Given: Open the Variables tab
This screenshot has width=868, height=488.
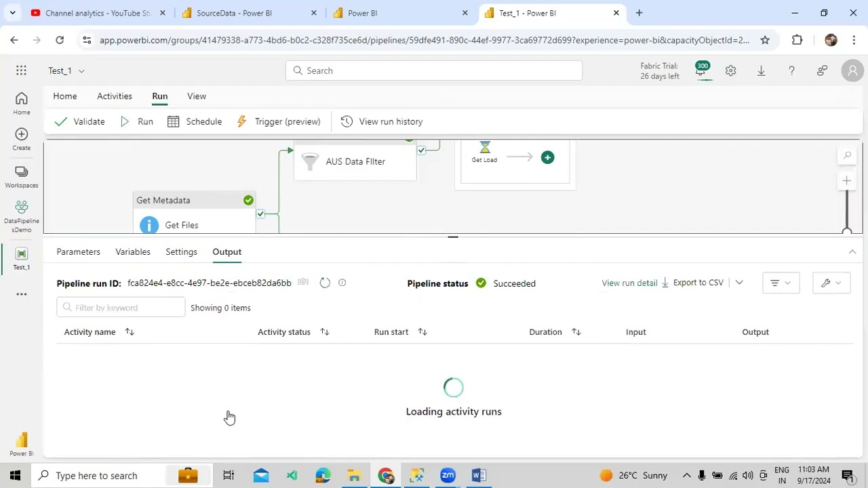Looking at the screenshot, I should [133, 251].
